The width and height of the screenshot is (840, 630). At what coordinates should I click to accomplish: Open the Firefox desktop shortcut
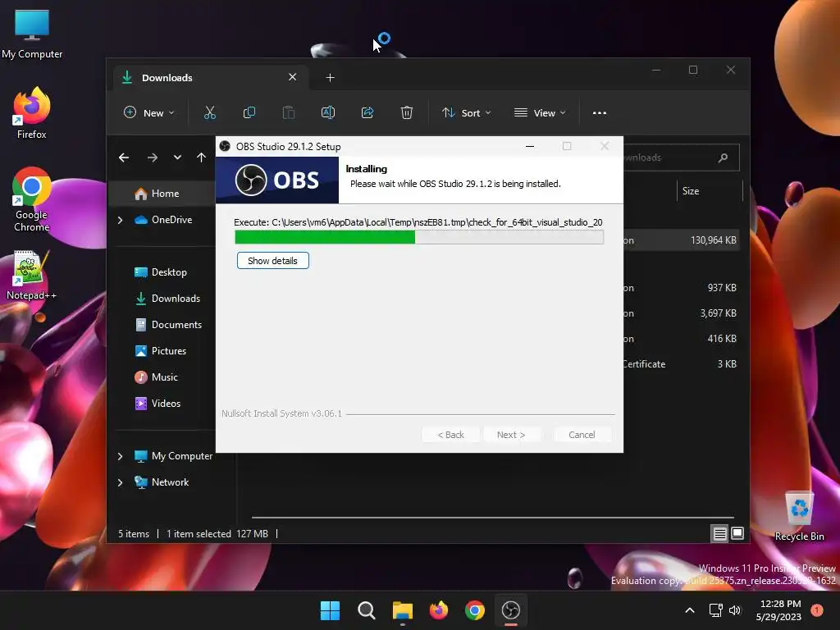coord(32,113)
